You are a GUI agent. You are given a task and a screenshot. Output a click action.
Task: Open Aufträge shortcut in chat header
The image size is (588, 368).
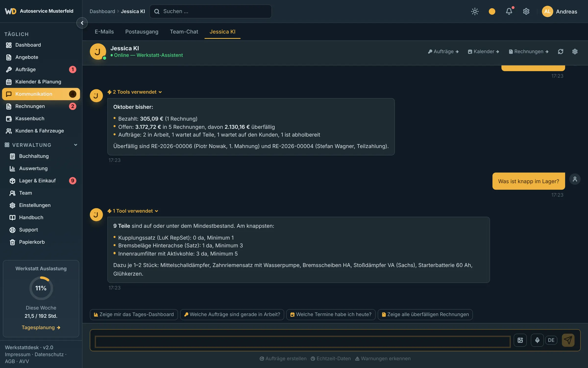coord(443,52)
